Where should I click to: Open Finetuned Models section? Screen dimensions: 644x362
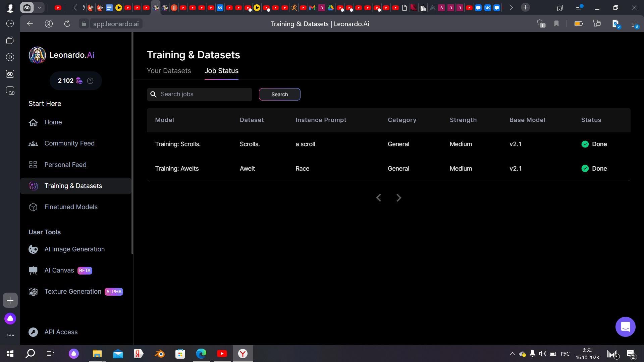point(71,207)
